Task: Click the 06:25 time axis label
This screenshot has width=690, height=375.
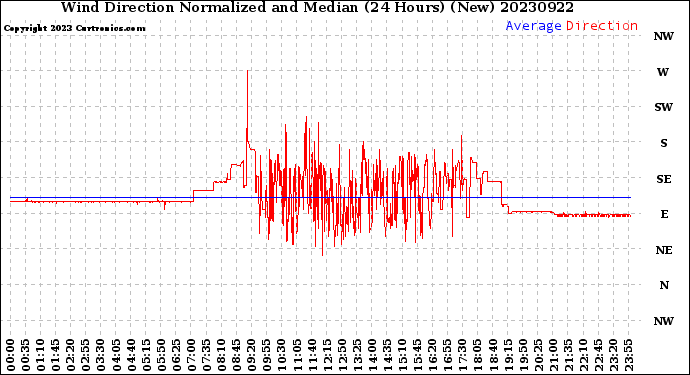Action: pos(176,355)
